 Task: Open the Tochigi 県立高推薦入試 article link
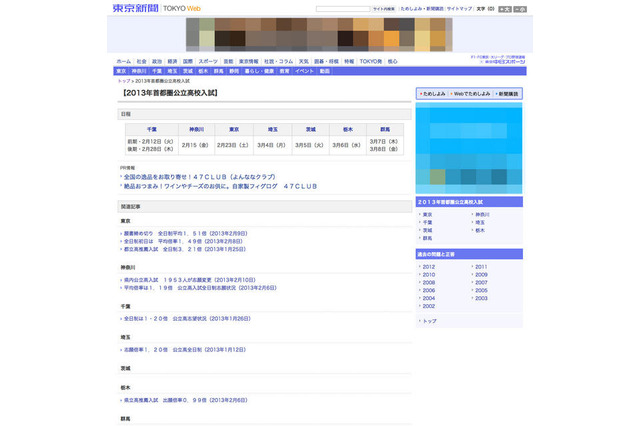click(x=186, y=401)
